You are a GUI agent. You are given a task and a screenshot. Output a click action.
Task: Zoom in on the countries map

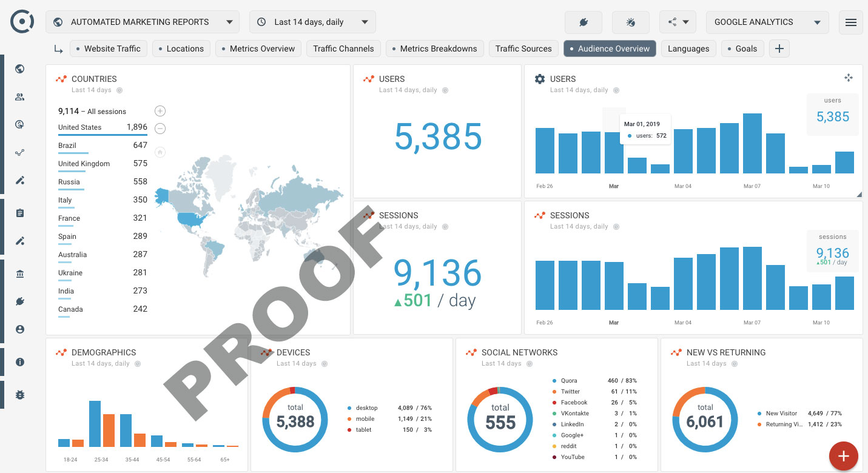click(x=160, y=111)
